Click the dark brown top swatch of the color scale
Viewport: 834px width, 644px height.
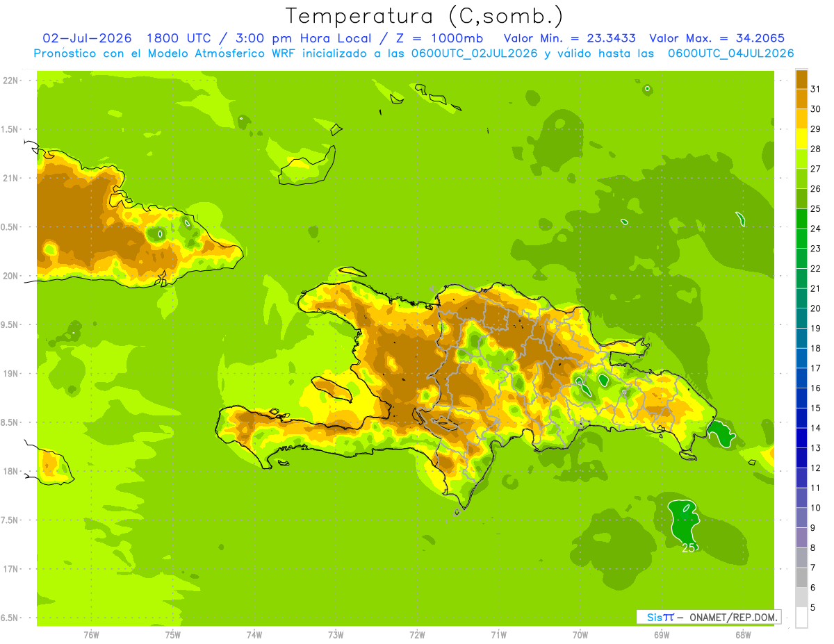point(801,79)
